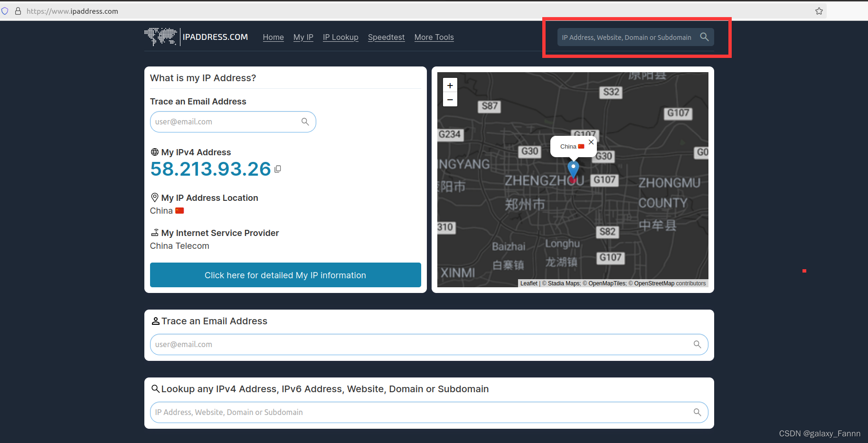Click the Leaflet attribution link
The height and width of the screenshot is (443, 868).
[x=528, y=283]
